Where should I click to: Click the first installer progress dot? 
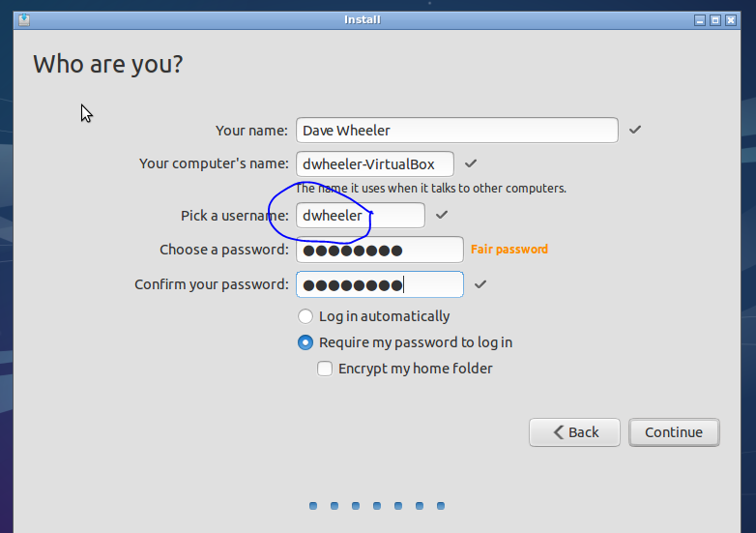click(313, 506)
